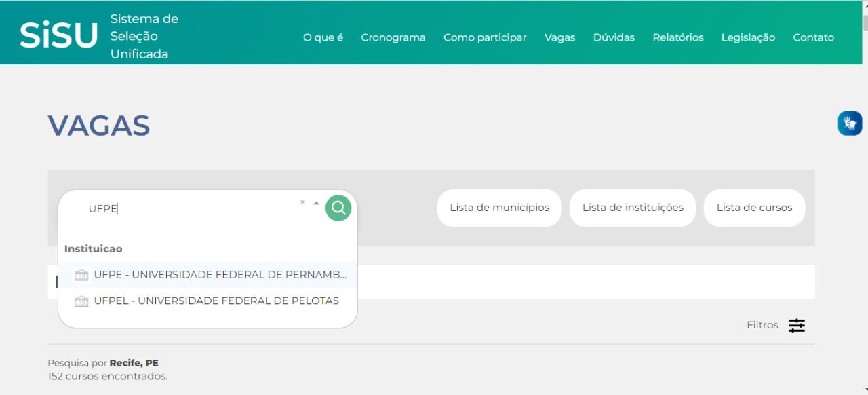
Task: Collapse the suggestion list with the arrow
Action: click(316, 203)
